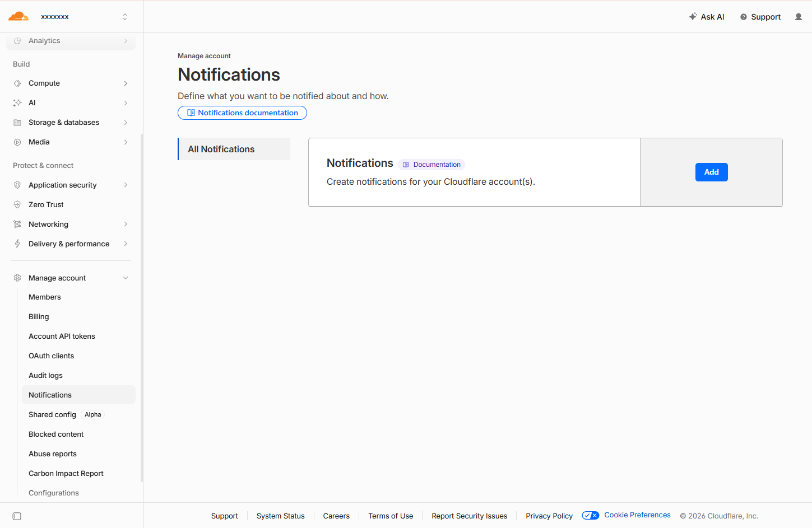Expand Application security chevron
812x528 pixels.
[x=126, y=185]
